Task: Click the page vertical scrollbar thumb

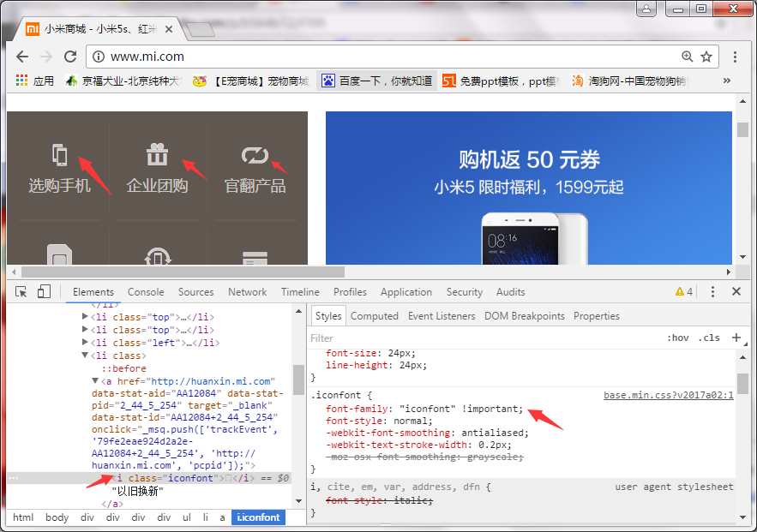Action: coord(742,129)
